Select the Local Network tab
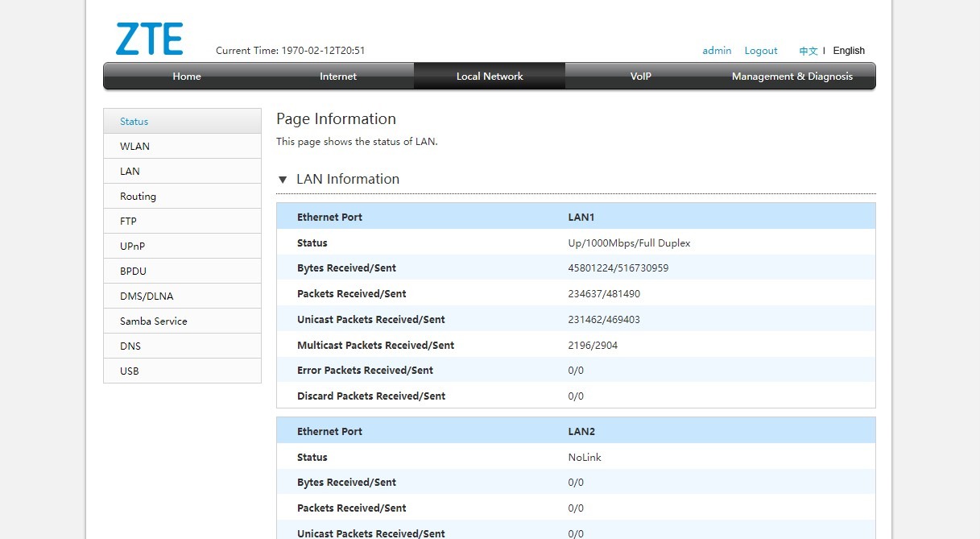Screen dimensions: 980x539 [489, 76]
